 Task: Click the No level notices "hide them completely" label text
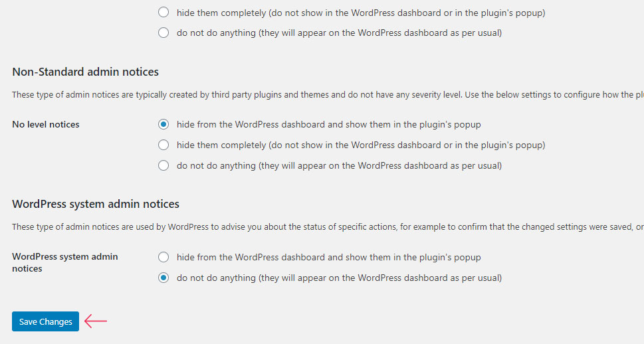361,145
